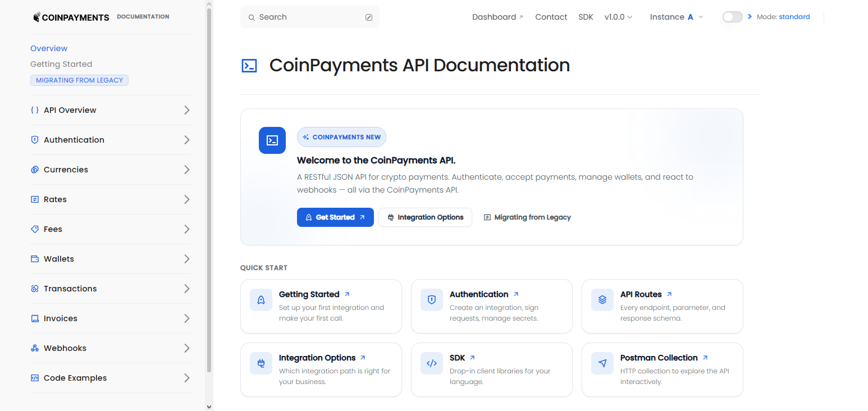Click the blue terminal icon in welcome card
This screenshot has height=411, width=868.
tap(272, 140)
